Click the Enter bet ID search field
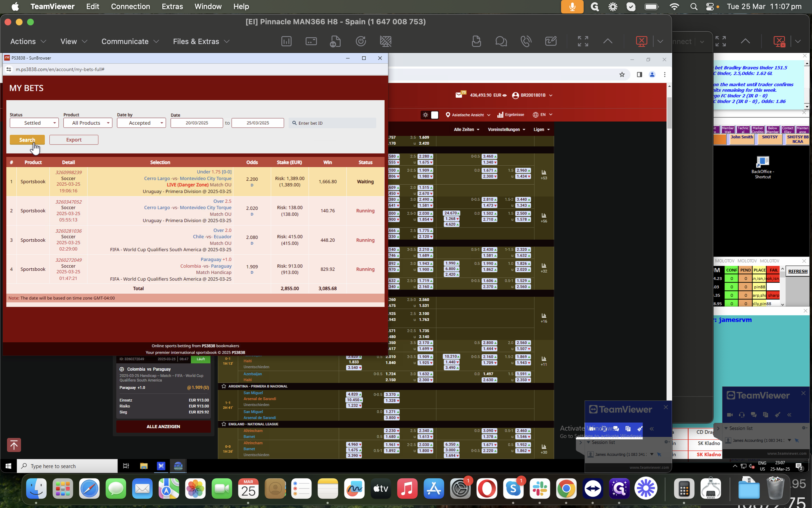The height and width of the screenshot is (508, 812). tap(332, 123)
